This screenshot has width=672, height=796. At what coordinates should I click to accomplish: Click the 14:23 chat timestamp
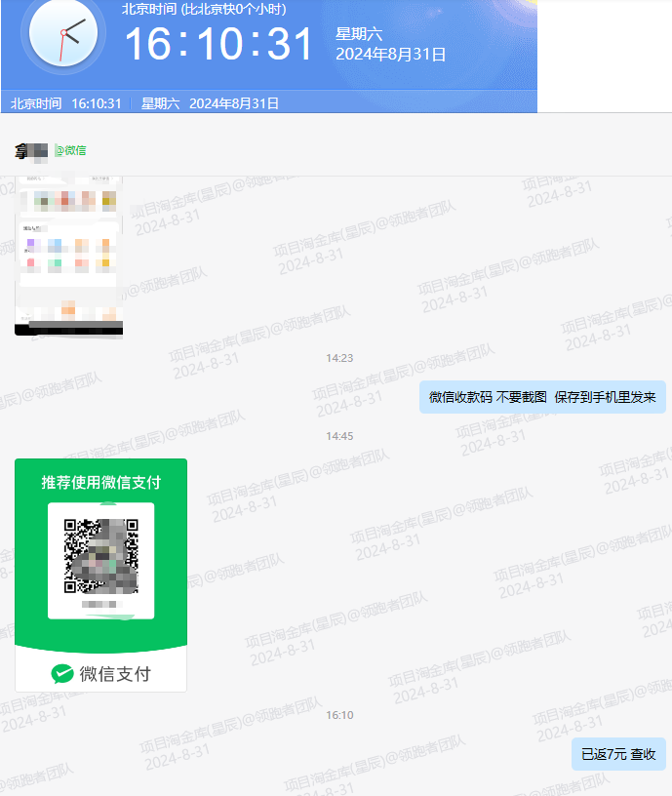(x=339, y=358)
